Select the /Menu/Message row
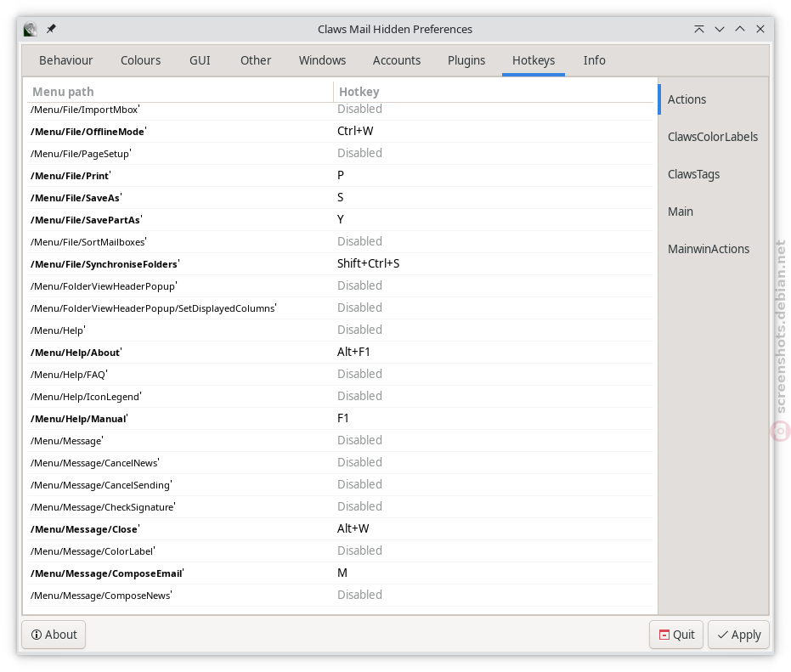This screenshot has width=791, height=672. tap(341, 440)
